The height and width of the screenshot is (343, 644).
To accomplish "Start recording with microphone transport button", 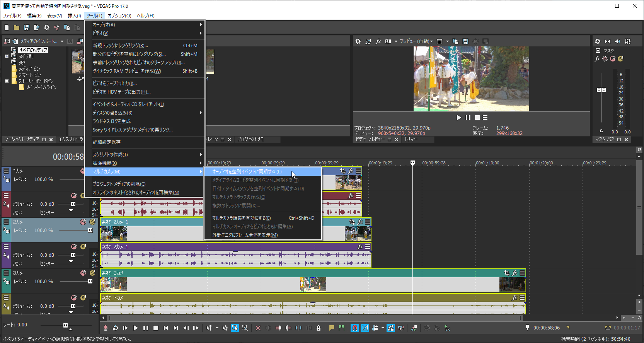I will (105, 328).
